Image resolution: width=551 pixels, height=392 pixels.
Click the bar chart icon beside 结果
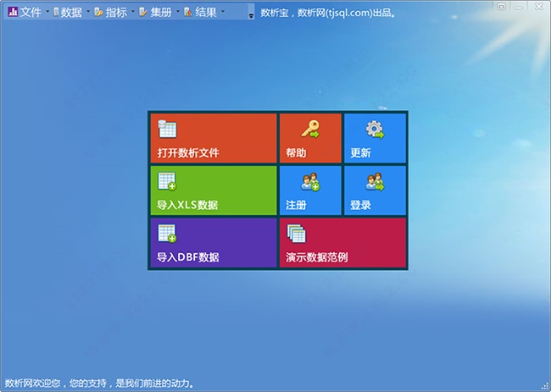pyautogui.click(x=188, y=13)
